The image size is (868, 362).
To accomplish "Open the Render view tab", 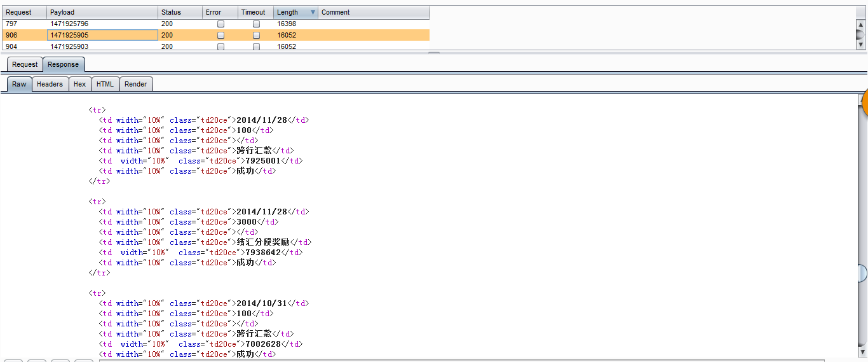I will pyautogui.click(x=135, y=84).
